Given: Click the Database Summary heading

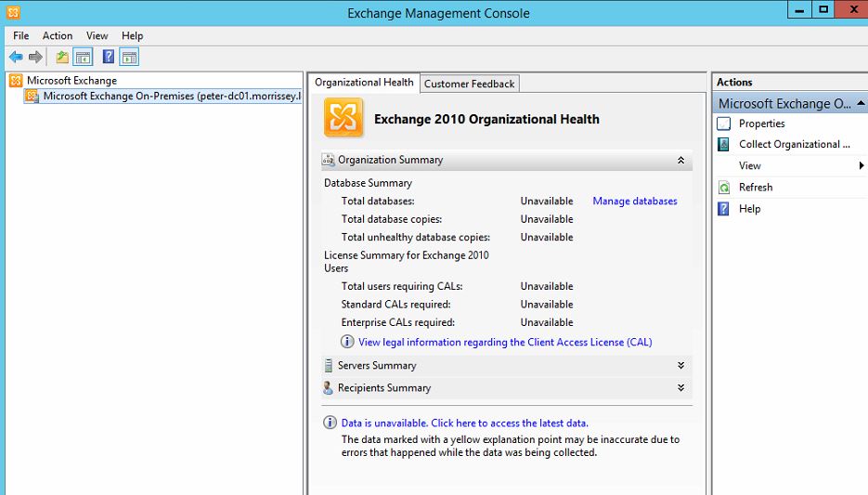Looking at the screenshot, I should 369,183.
